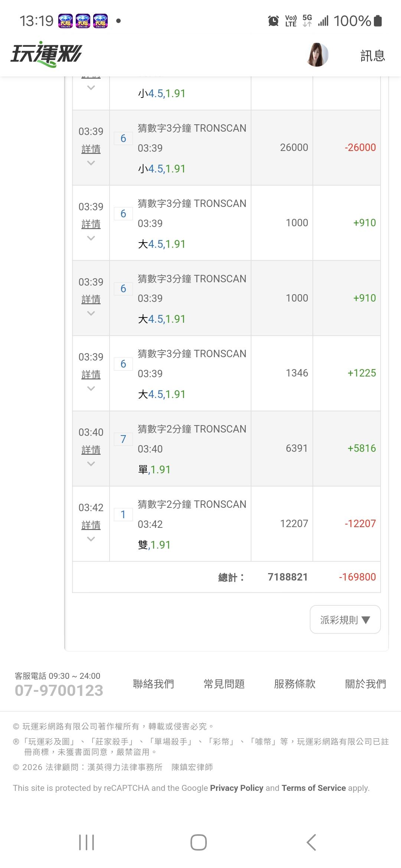This screenshot has width=401, height=868.
Task: Expand chevron under 03:42 row 詳情
Action: coord(91,539)
